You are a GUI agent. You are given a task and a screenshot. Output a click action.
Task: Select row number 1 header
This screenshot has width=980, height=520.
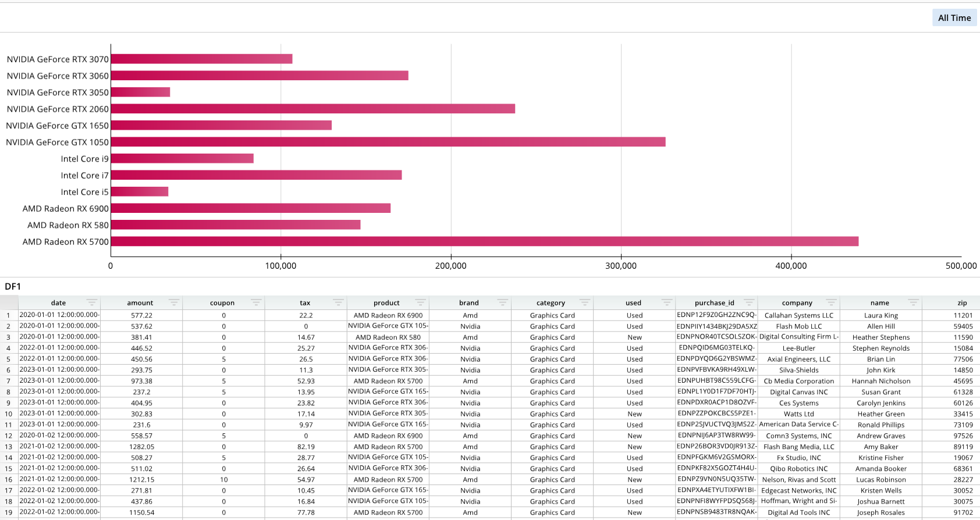[x=9, y=315]
